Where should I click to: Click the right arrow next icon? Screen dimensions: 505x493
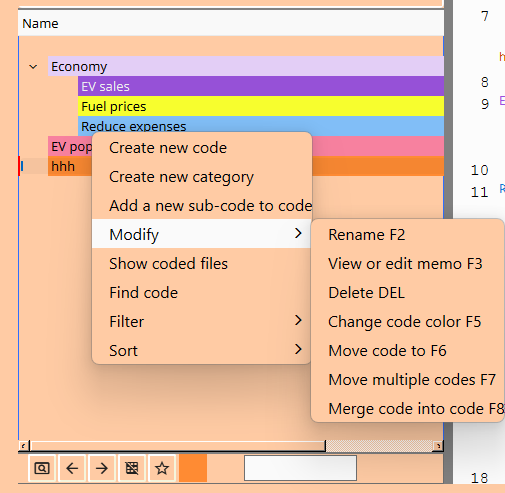(102, 468)
